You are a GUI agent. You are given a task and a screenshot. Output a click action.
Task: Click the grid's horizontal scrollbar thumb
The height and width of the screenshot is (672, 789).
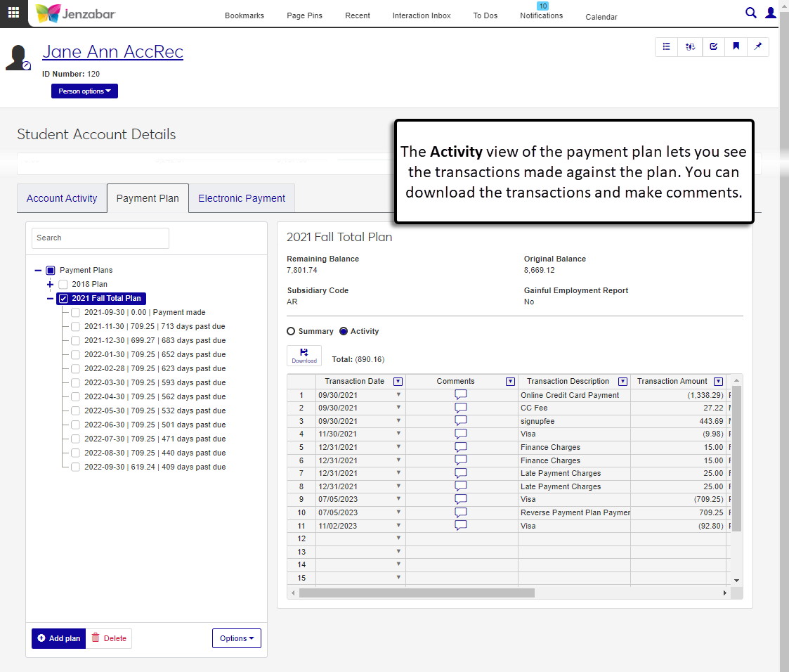coord(417,593)
